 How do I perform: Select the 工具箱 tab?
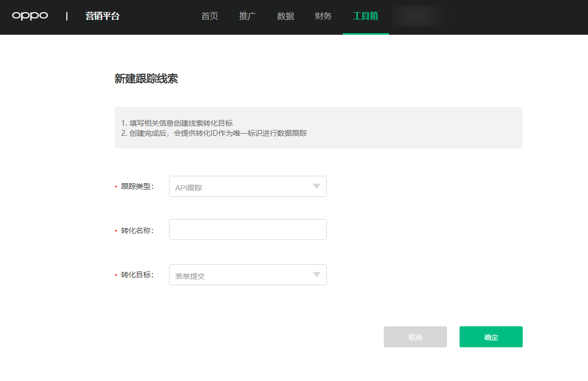point(365,16)
